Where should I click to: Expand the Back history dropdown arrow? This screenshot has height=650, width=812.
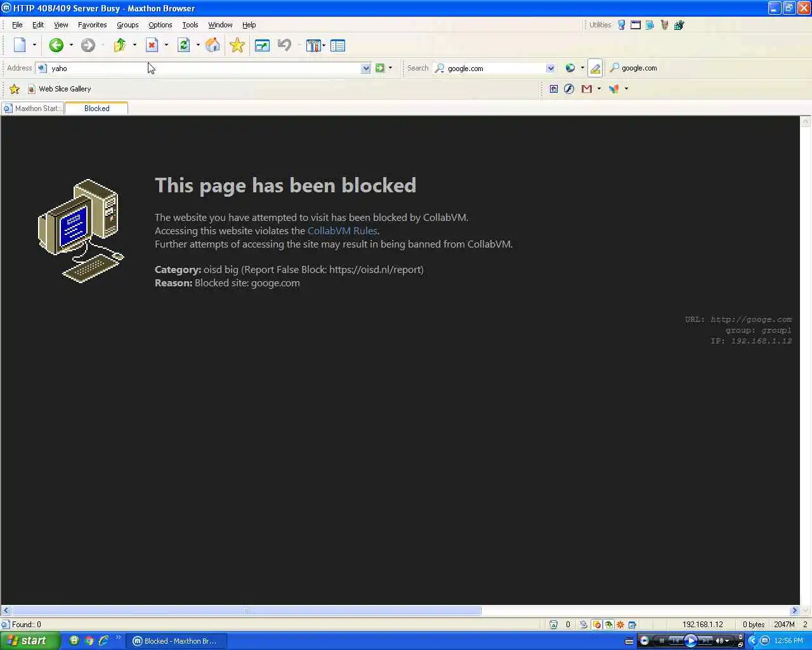coord(71,45)
